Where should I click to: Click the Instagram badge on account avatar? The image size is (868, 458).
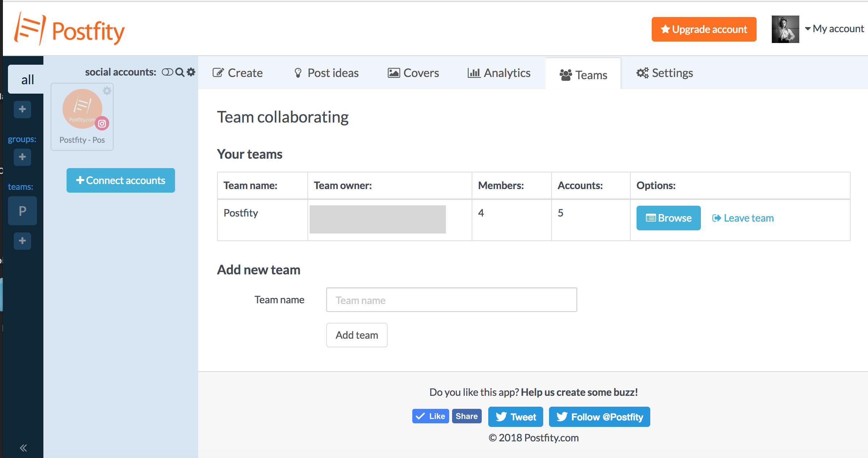(102, 124)
